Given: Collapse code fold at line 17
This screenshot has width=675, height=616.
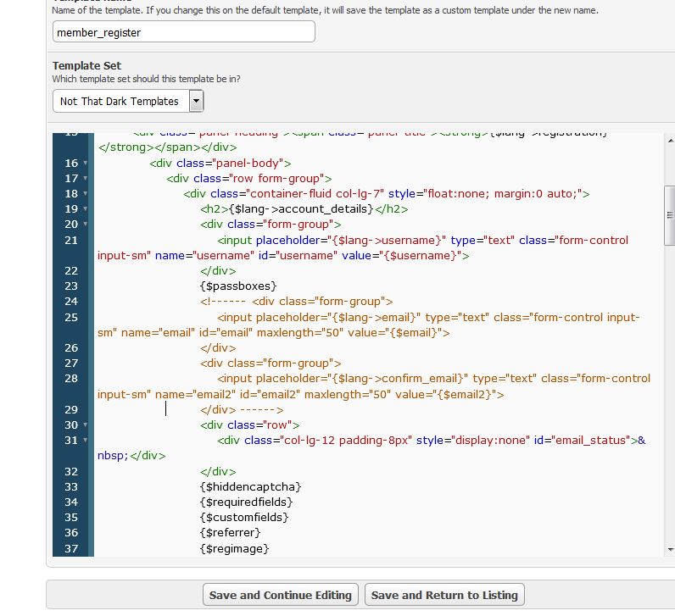Looking at the screenshot, I should pyautogui.click(x=86, y=178).
